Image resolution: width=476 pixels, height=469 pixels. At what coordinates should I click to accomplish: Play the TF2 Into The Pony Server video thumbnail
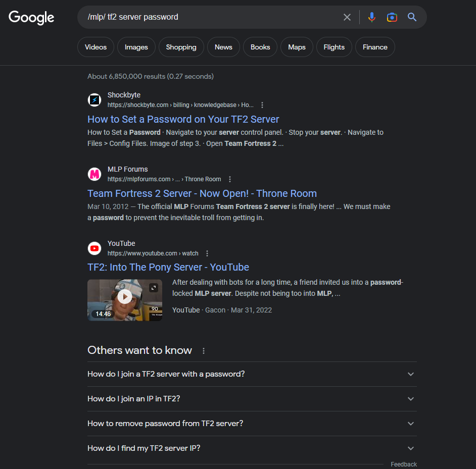click(x=125, y=296)
